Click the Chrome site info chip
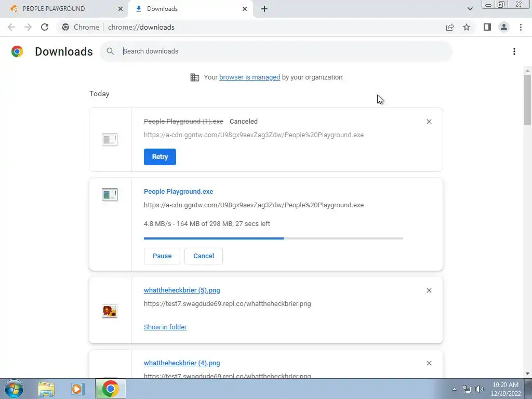The width and height of the screenshot is (532, 399). (81, 27)
